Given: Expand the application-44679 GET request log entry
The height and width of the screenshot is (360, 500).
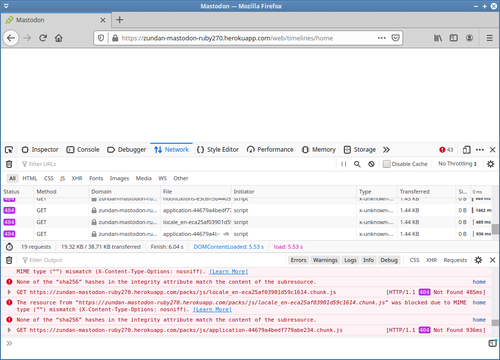Looking at the screenshot, I should (x=9, y=330).
